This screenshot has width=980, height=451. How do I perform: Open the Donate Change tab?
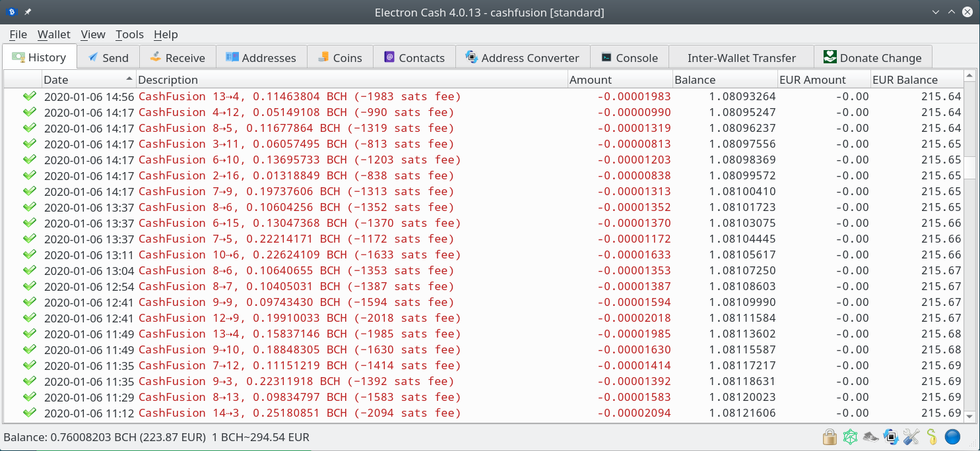pos(872,57)
